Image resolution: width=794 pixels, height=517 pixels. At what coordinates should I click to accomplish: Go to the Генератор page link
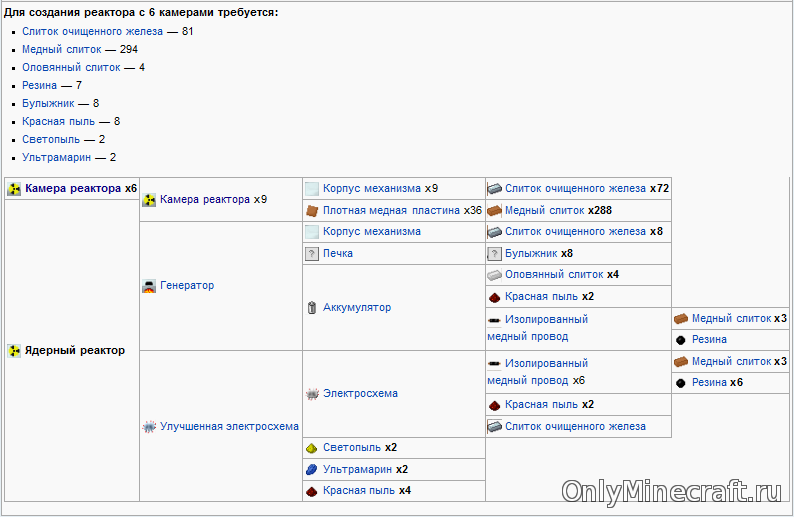pos(187,286)
